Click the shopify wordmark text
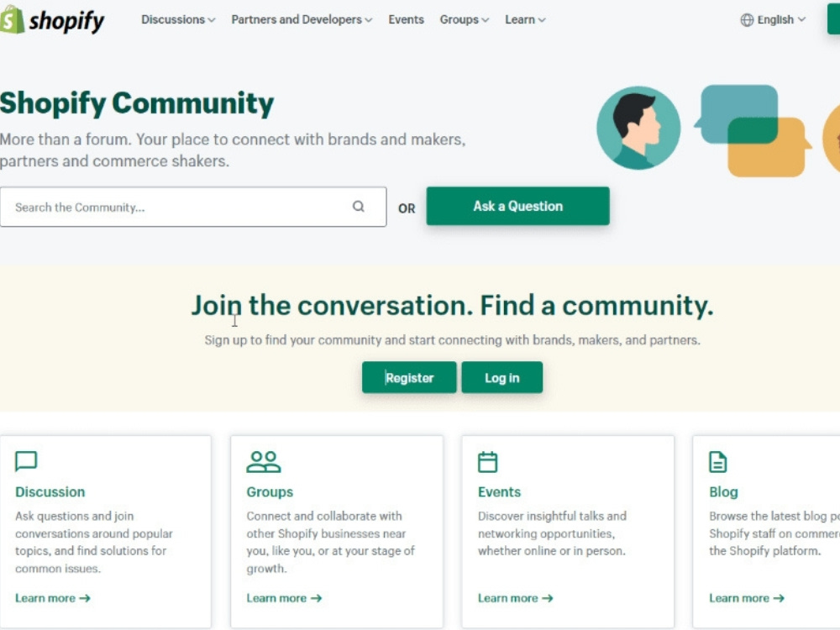840x630 pixels. click(x=66, y=22)
